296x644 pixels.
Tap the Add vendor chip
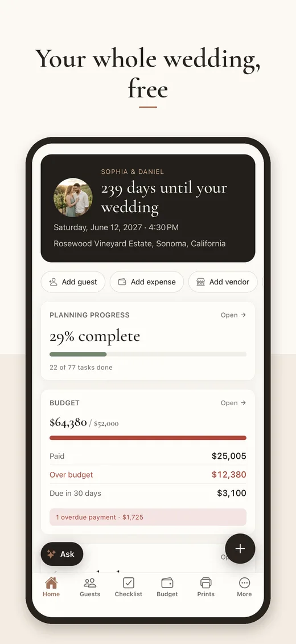(223, 282)
